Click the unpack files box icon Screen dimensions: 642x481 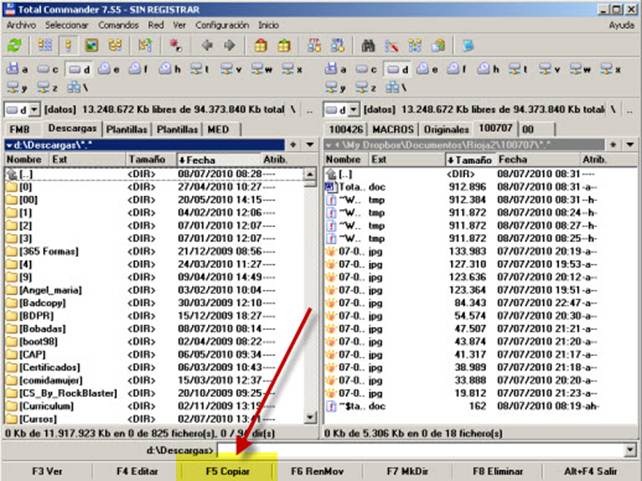click(x=284, y=45)
